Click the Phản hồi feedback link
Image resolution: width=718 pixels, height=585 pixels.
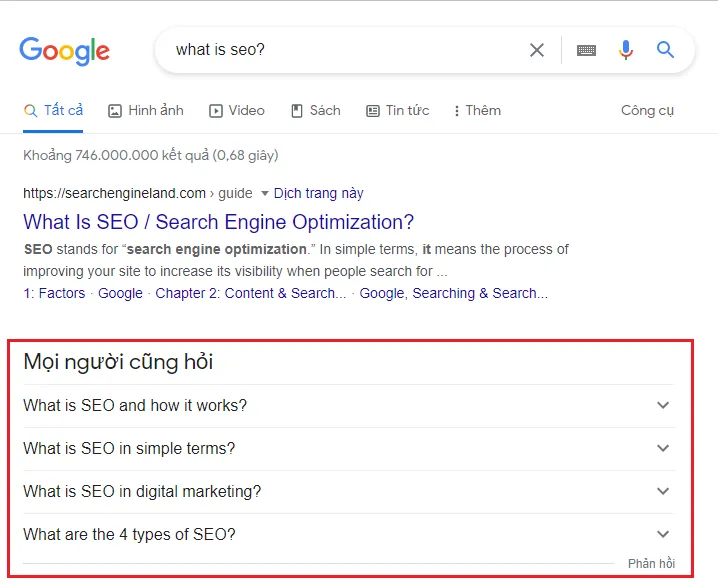[651, 563]
